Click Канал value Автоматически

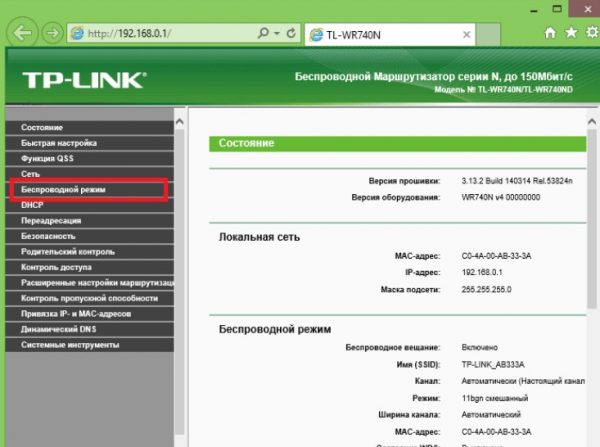point(523,381)
